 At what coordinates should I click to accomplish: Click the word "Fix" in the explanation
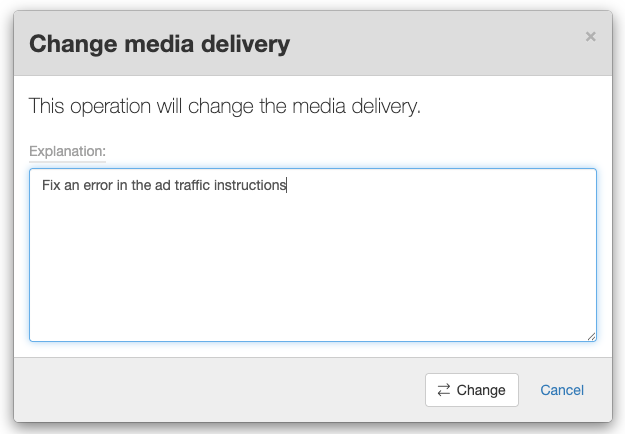point(51,185)
